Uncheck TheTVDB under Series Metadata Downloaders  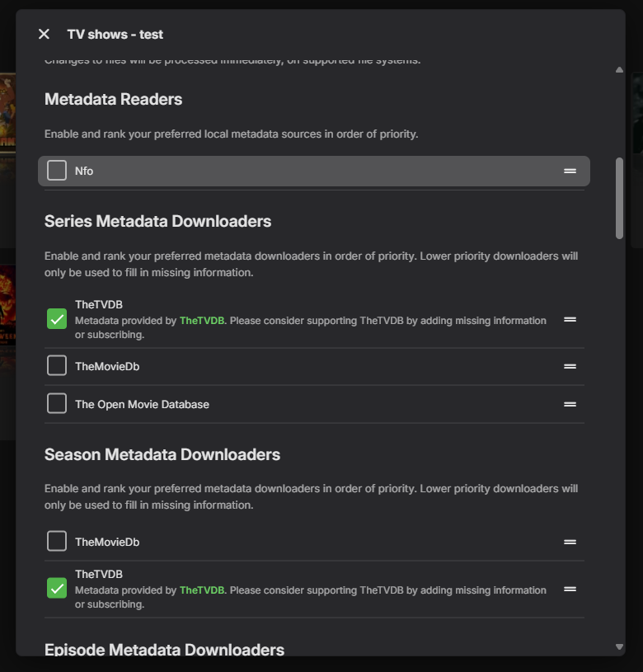tap(57, 318)
